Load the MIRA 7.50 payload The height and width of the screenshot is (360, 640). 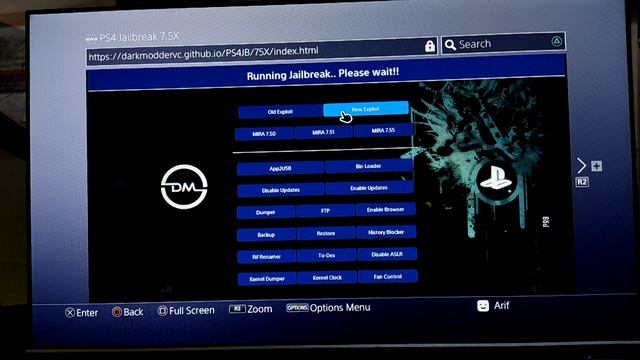pyautogui.click(x=264, y=134)
